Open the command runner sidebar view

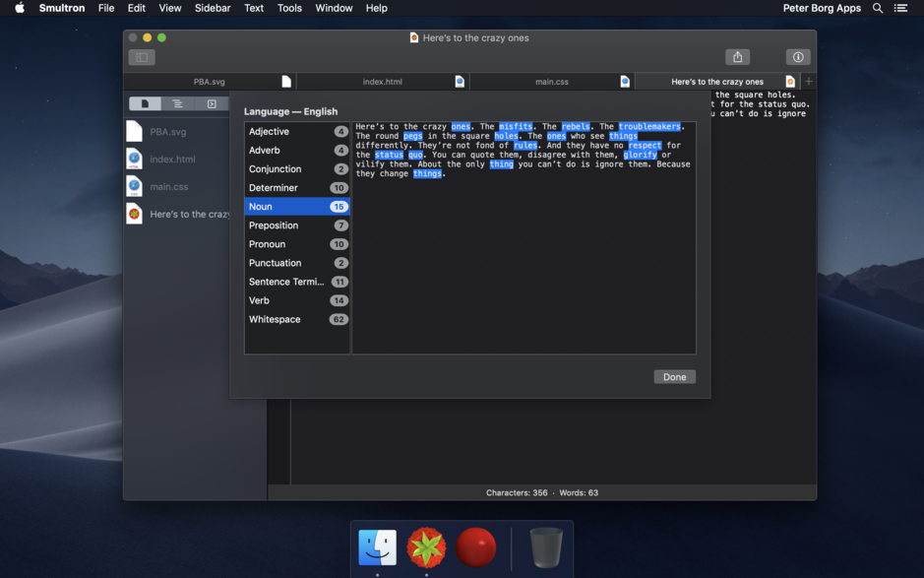pos(211,102)
